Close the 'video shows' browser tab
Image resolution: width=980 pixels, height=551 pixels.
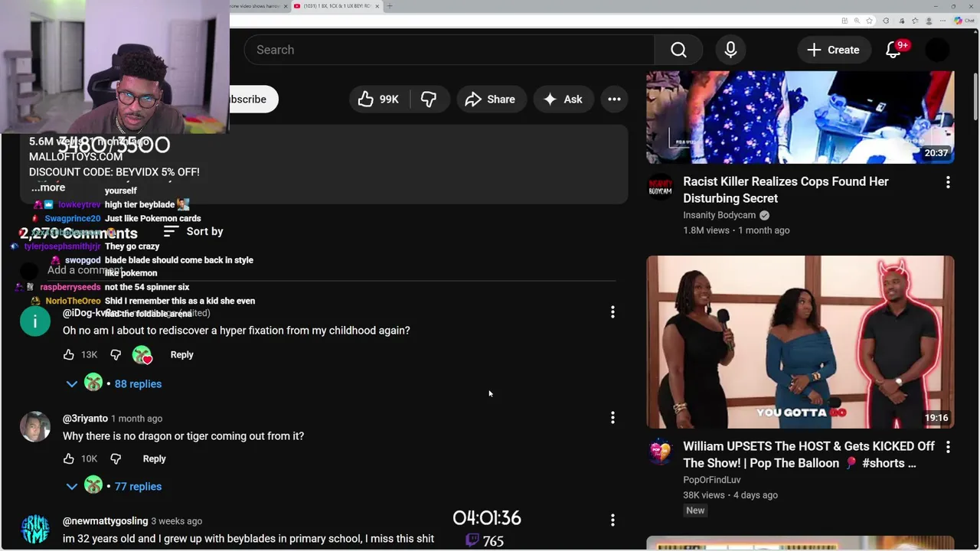[x=286, y=6]
